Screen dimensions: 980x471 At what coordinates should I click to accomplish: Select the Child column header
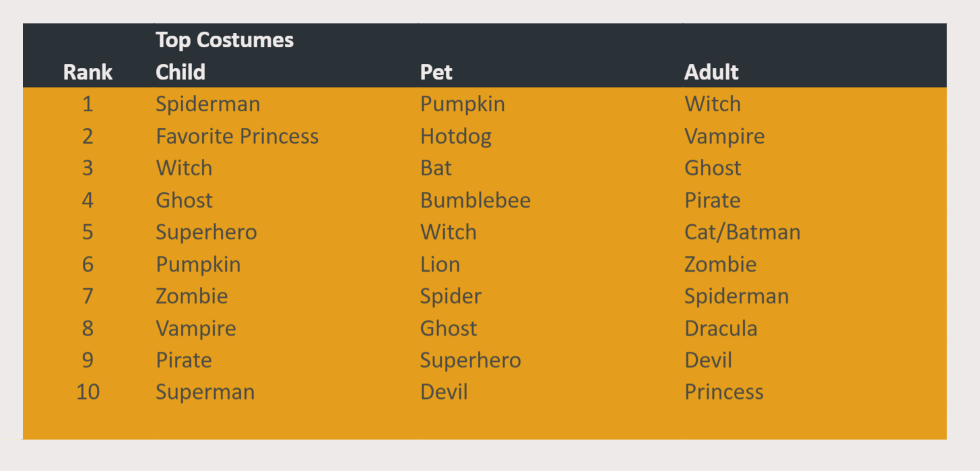tap(181, 72)
